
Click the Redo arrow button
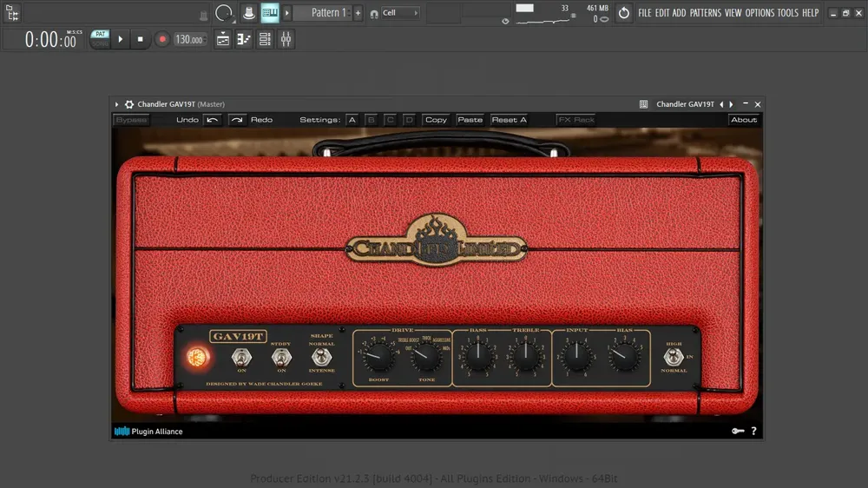coord(237,120)
